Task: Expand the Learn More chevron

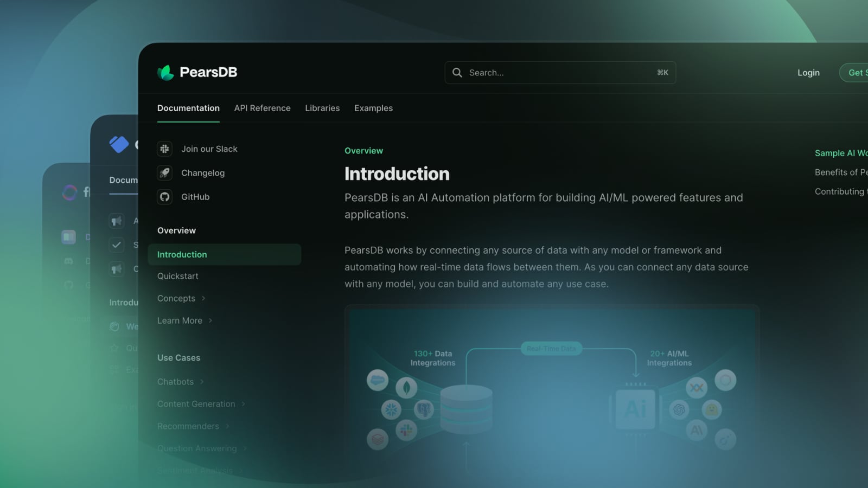Action: pos(210,320)
